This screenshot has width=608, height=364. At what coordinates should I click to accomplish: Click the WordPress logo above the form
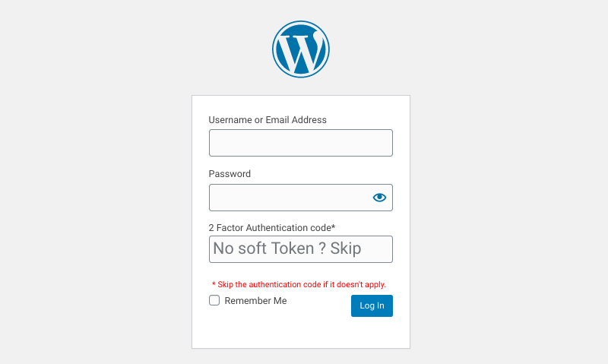[301, 49]
